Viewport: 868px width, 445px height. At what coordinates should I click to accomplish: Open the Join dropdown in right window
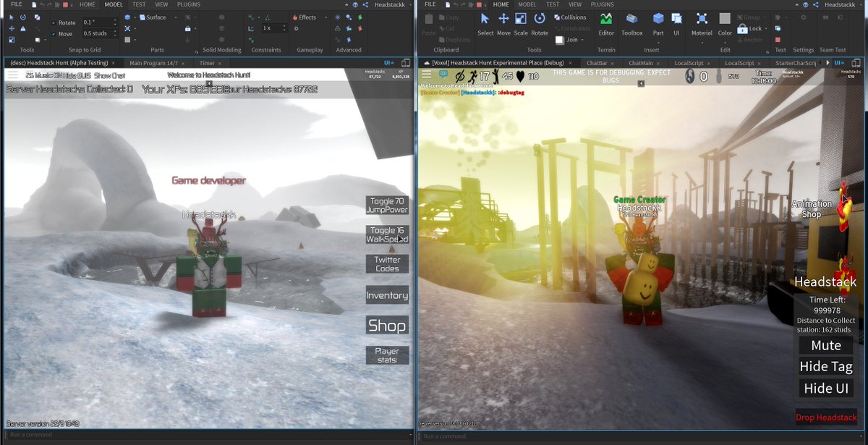(x=582, y=40)
